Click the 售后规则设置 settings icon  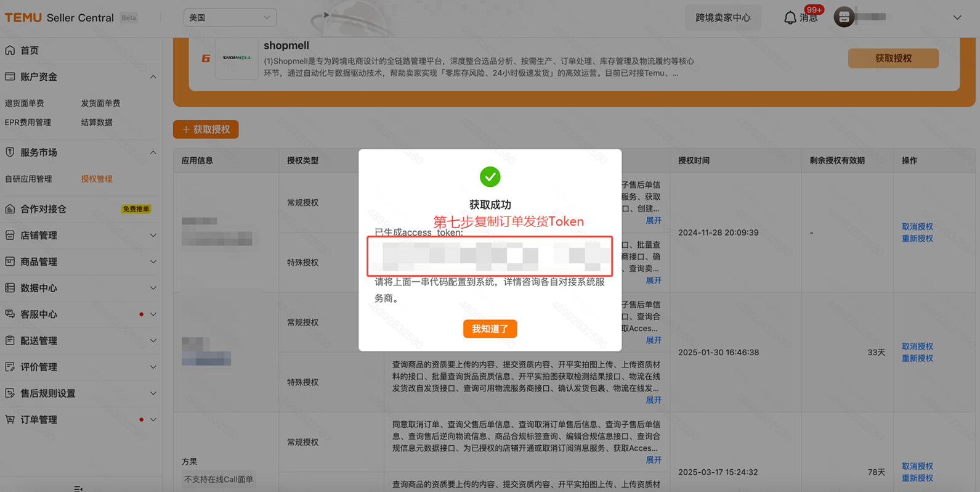(x=10, y=393)
